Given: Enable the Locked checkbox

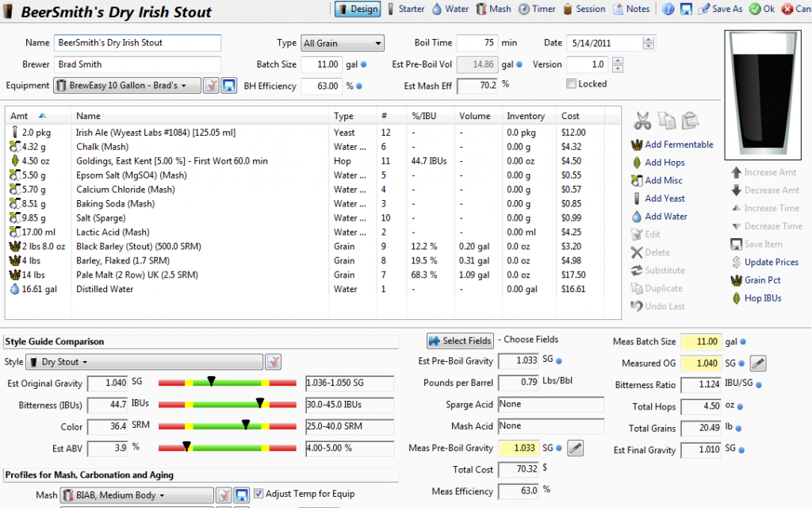Looking at the screenshot, I should point(572,84).
